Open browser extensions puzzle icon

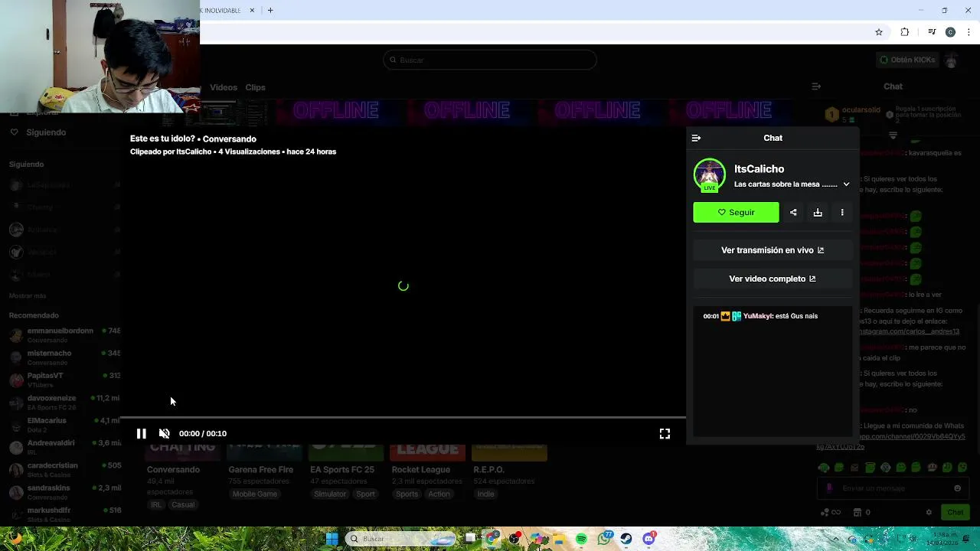click(x=905, y=32)
